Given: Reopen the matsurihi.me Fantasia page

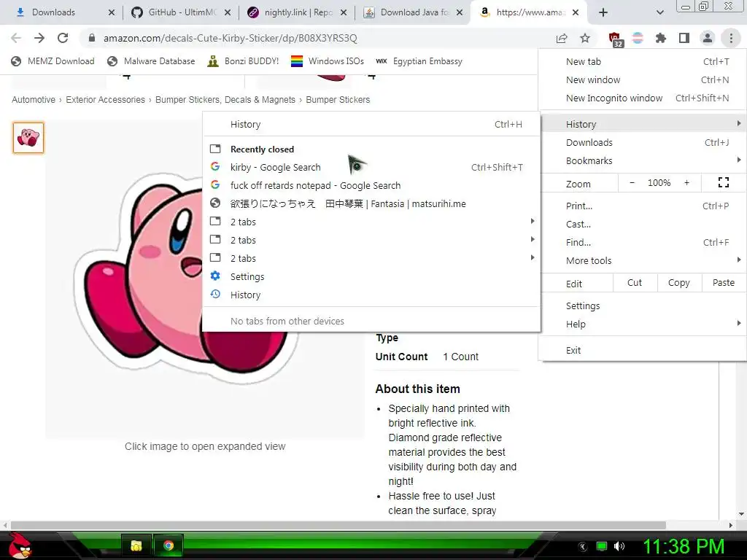Looking at the screenshot, I should coord(371,204).
